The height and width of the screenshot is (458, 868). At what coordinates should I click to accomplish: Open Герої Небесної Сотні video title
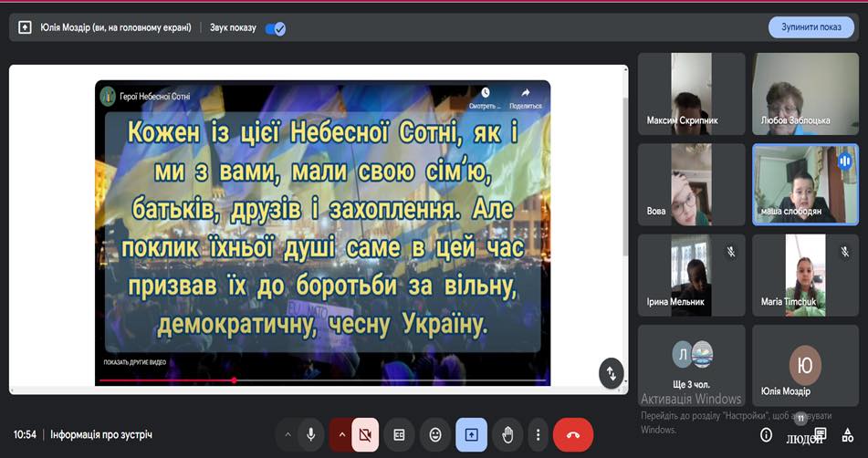[x=155, y=96]
